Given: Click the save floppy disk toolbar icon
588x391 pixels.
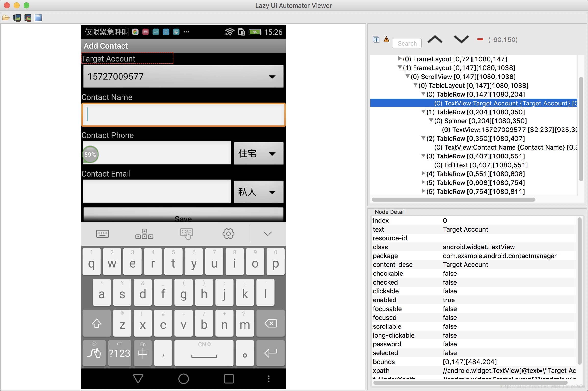Looking at the screenshot, I should coord(38,18).
